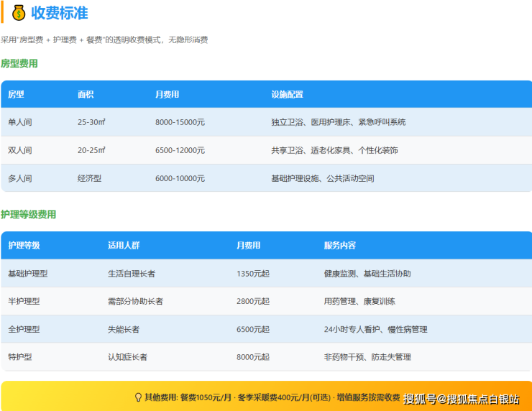Click the money bag icon beside 收费标准
Screen dimensions: 532x411
tap(19, 13)
